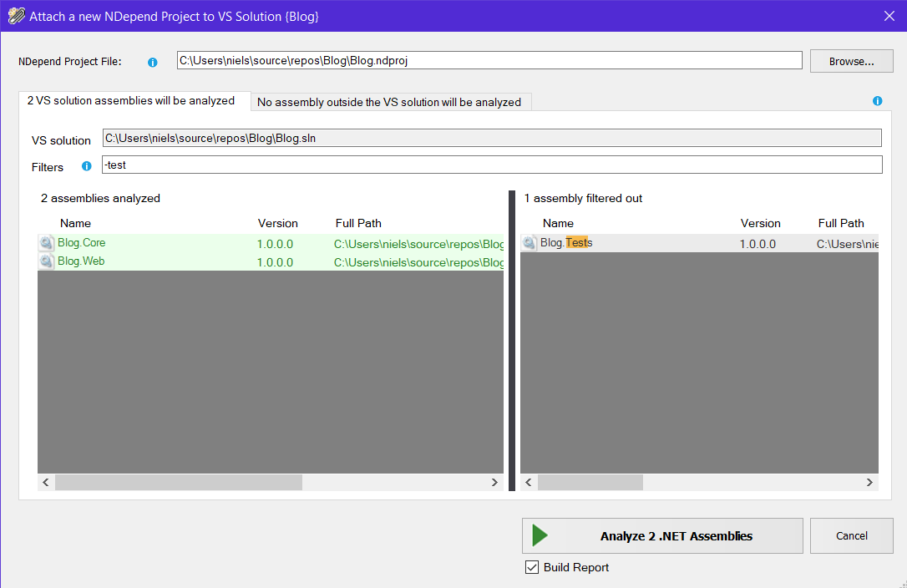Click version 1.0.0.0 of Blog.Web

tap(275, 263)
